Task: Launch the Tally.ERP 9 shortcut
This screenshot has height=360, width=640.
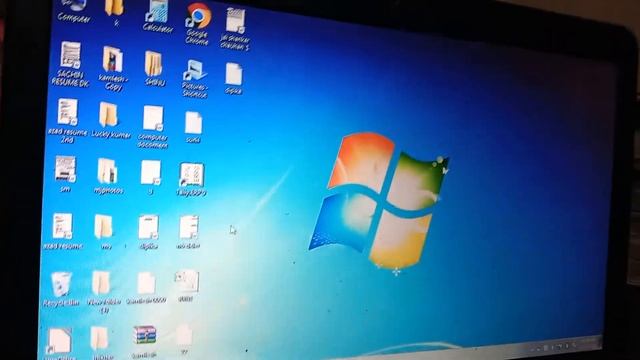Action: 191,180
